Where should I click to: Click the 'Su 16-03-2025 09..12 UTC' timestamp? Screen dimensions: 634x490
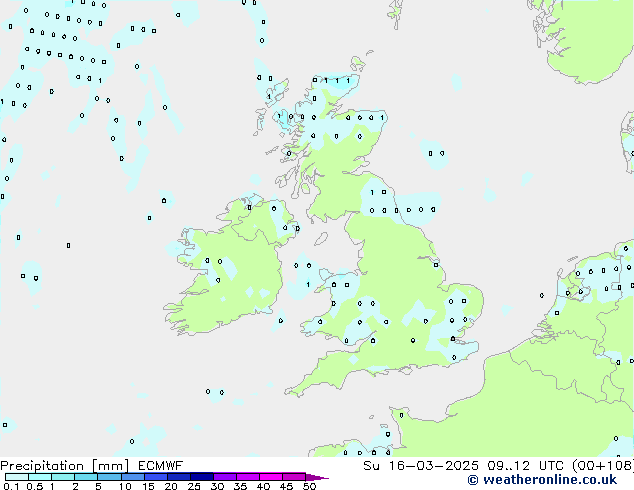click(463, 466)
